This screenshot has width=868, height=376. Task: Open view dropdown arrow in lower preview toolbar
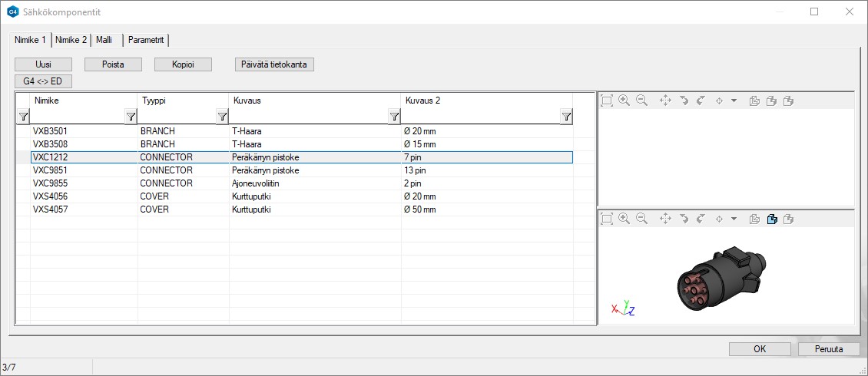(734, 219)
